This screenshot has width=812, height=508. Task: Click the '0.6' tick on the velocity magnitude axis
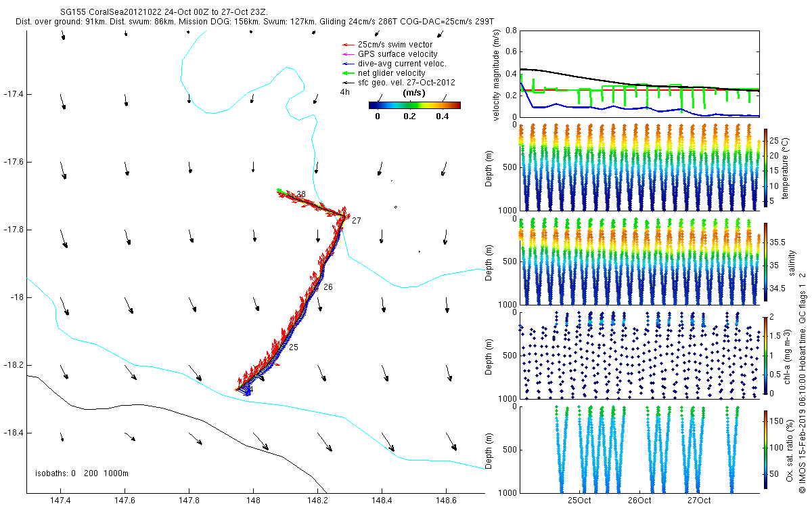(x=512, y=51)
